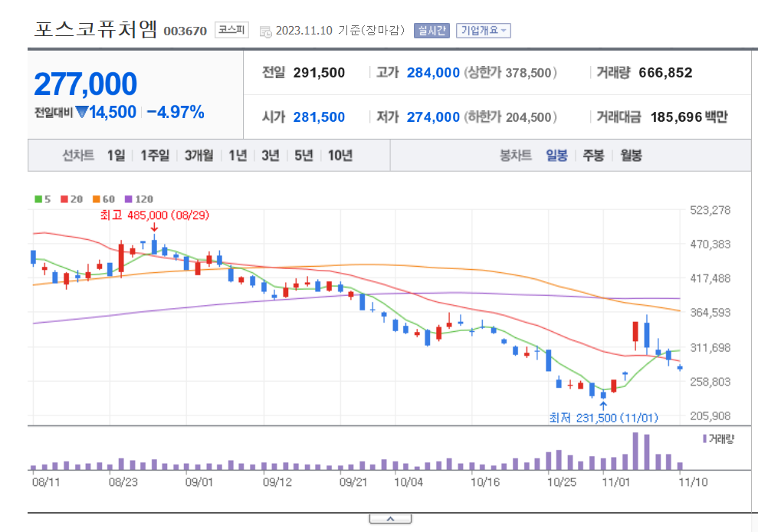The height and width of the screenshot is (532, 758).
Task: Click the red 20-day moving average legend
Action: click(71, 199)
